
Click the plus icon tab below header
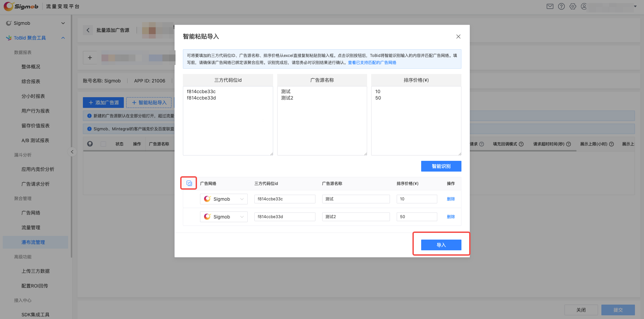pos(90,58)
